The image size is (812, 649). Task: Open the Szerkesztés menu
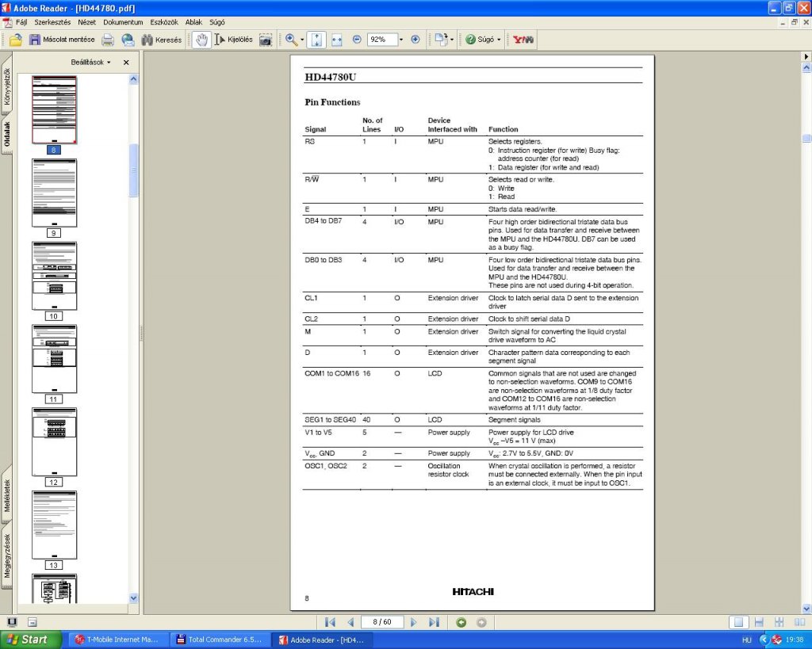(x=52, y=22)
